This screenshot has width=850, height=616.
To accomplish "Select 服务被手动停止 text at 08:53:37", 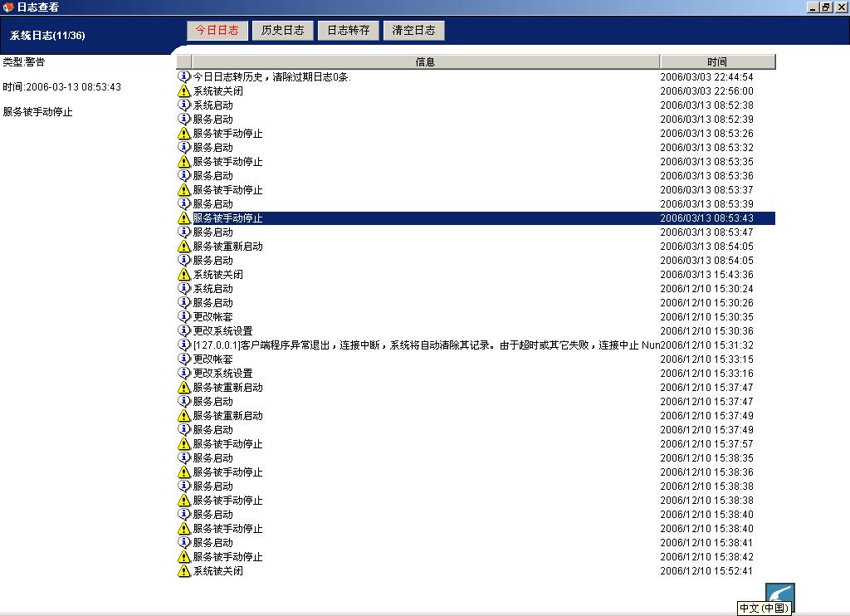I will [x=227, y=190].
